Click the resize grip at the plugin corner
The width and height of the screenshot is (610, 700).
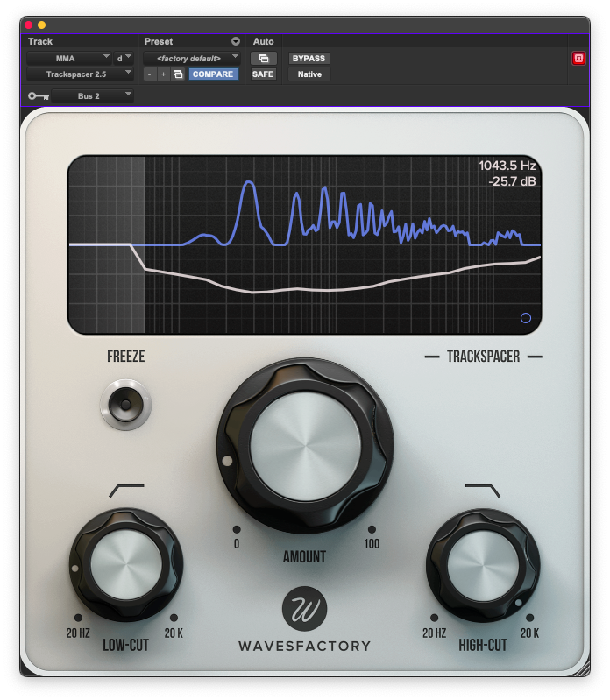point(581,668)
